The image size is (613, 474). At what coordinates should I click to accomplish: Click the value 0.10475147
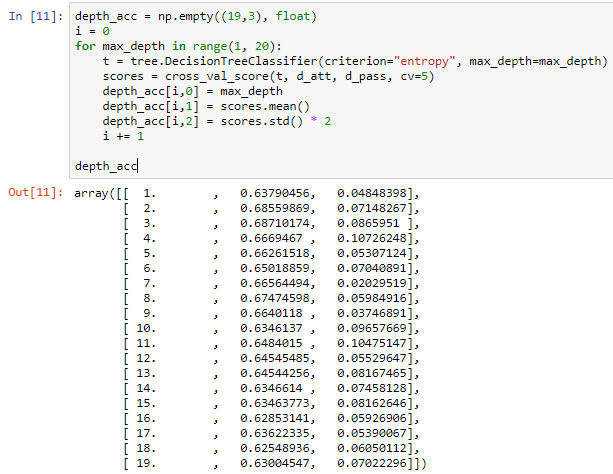tap(372, 343)
